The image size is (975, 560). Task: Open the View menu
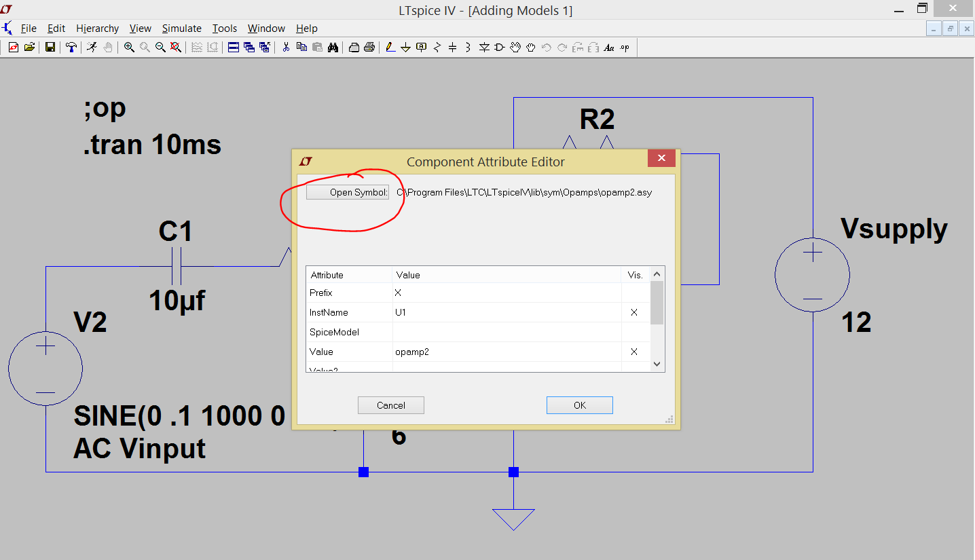coord(141,29)
